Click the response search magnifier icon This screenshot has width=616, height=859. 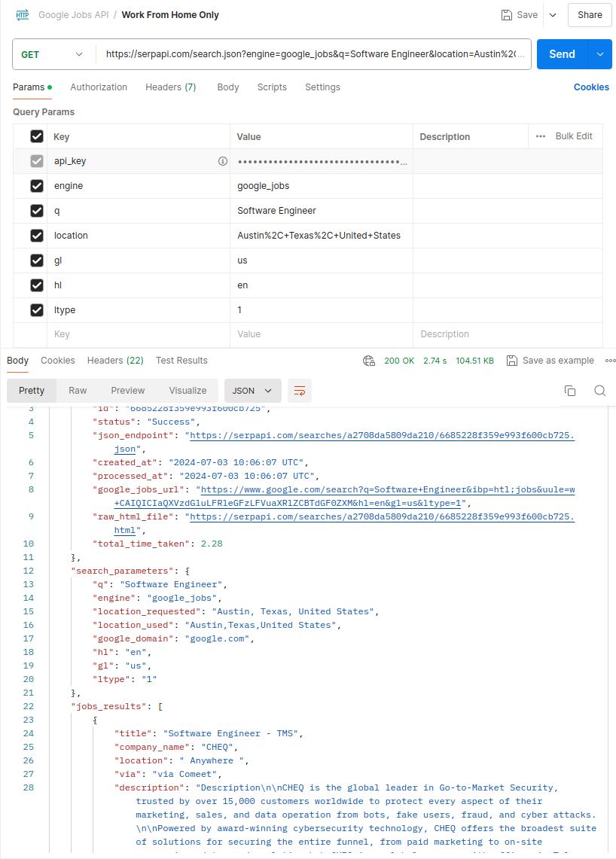[600, 391]
